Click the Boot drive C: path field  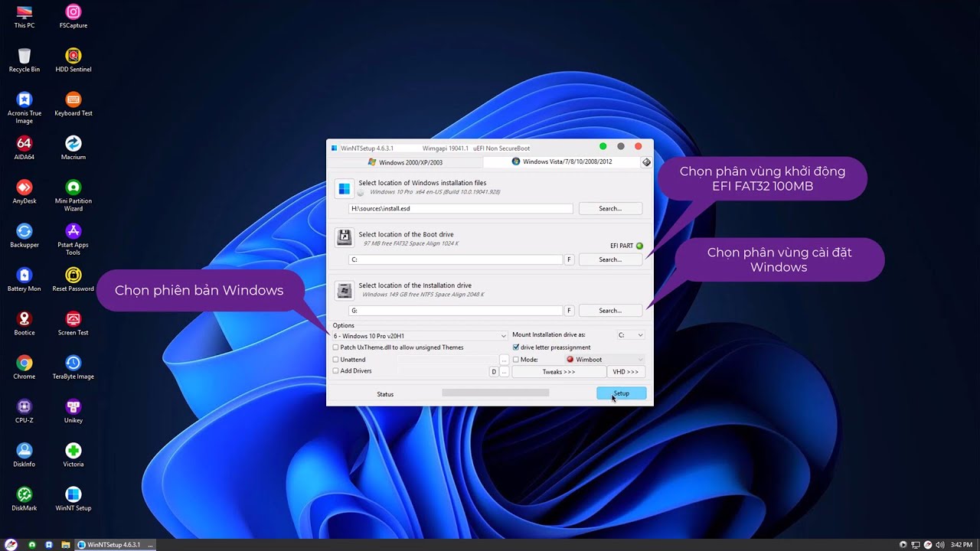(456, 259)
